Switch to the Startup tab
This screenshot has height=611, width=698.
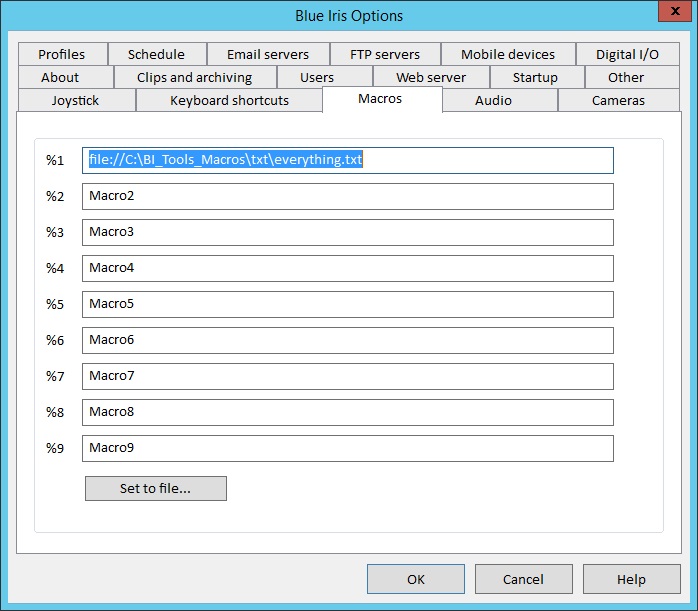[x=537, y=77]
